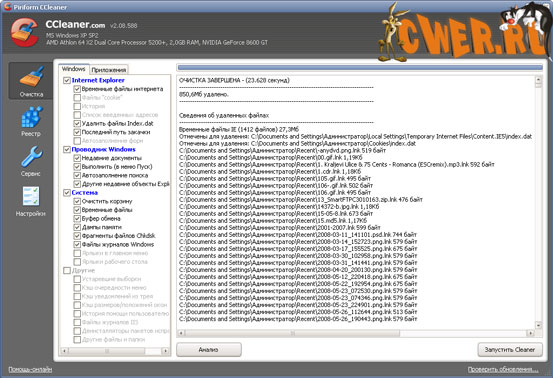This screenshot has width=553, height=378.
Task: Open the Проверить обновления link
Action: tap(503, 369)
